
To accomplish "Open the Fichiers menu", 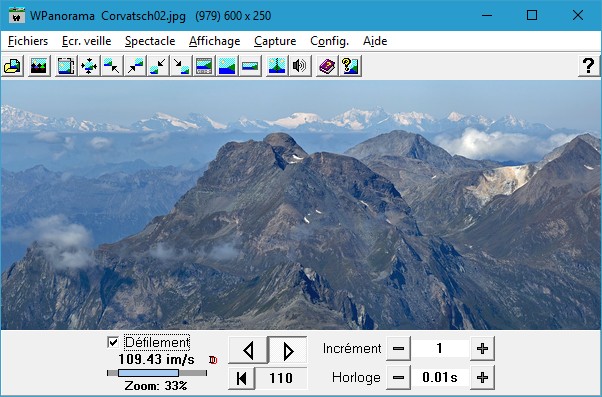I will [x=28, y=41].
